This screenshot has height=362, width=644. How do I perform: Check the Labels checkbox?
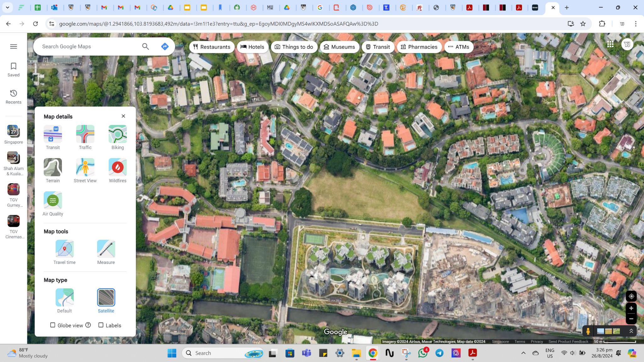pos(101,325)
